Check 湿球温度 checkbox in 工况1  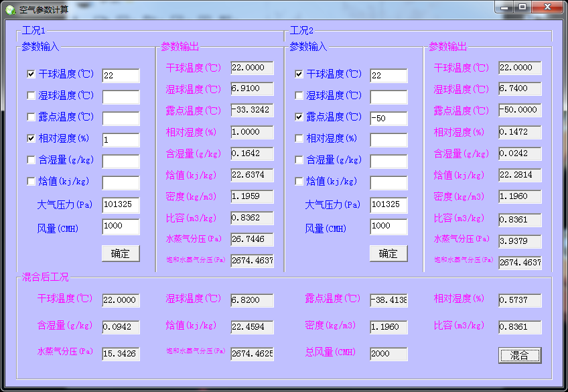click(x=31, y=95)
